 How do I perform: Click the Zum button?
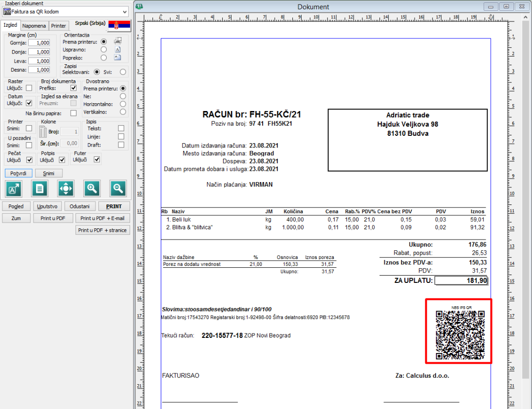[x=16, y=218]
